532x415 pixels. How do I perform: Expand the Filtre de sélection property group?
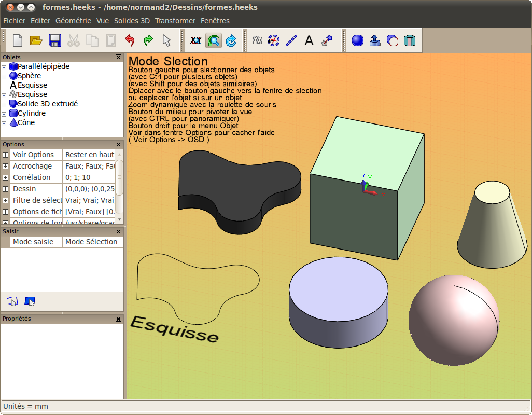pos(5,201)
